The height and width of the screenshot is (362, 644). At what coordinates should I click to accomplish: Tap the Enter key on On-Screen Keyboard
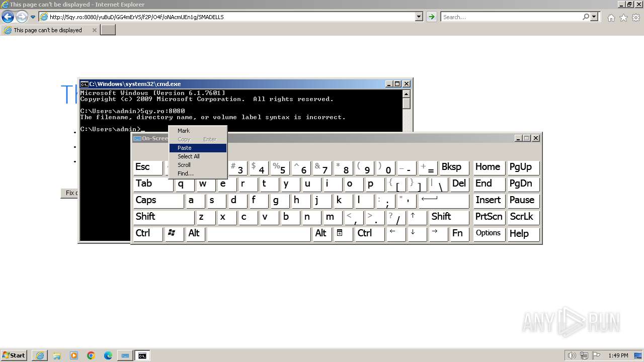(444, 201)
